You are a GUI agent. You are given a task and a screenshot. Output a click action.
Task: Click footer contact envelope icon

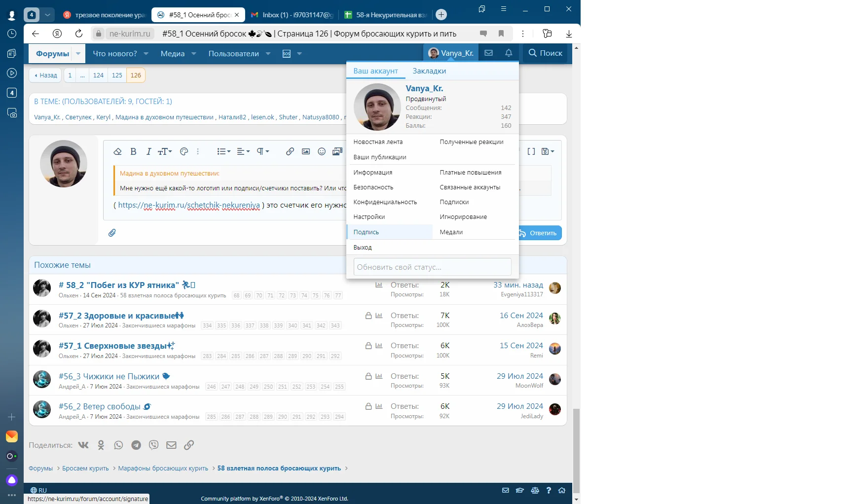coord(506,490)
